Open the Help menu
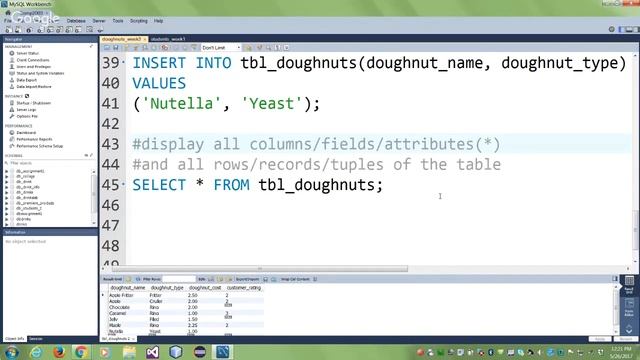This screenshot has width=640, height=360. coord(158,21)
